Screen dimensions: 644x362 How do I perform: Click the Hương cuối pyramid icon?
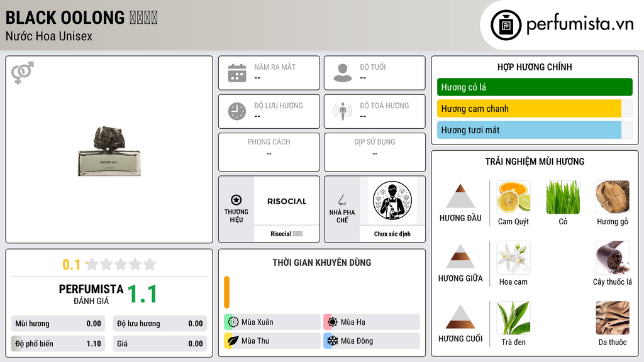460,317
